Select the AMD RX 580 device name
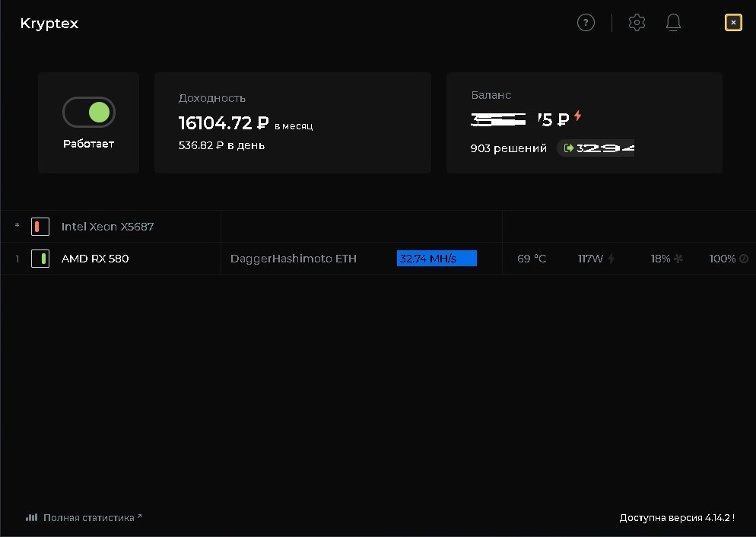The width and height of the screenshot is (756, 537). tap(95, 259)
